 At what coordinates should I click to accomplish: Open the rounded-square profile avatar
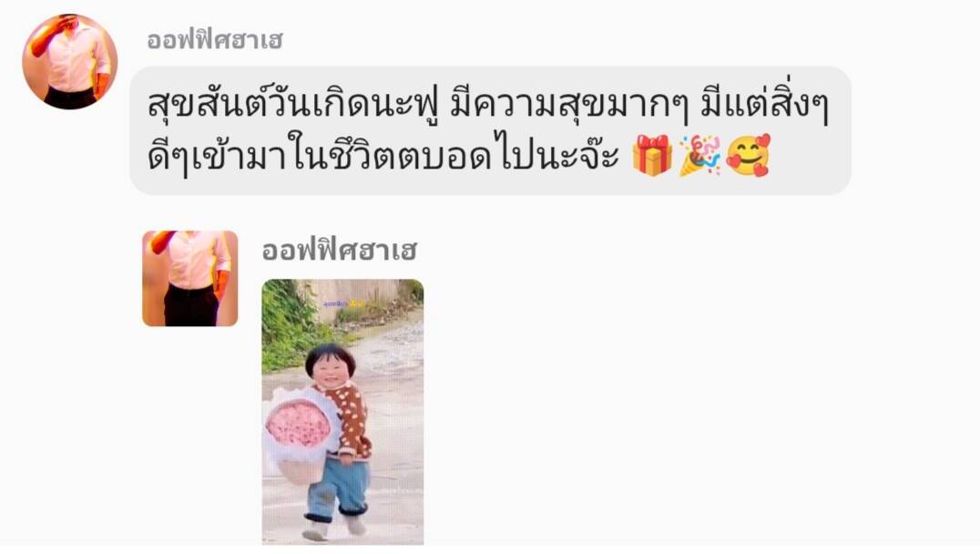pyautogui.click(x=190, y=278)
